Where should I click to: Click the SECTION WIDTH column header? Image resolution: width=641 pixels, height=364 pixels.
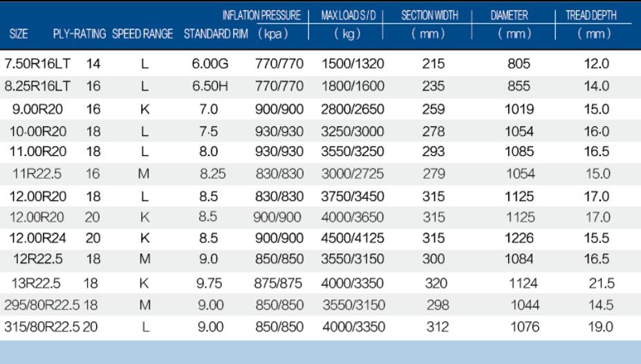430,15
